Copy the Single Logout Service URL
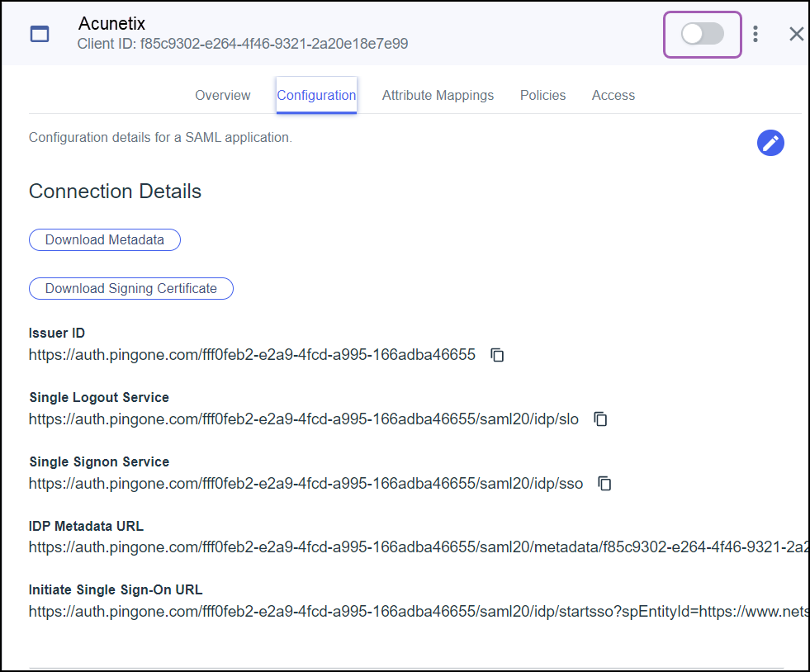 pos(600,419)
